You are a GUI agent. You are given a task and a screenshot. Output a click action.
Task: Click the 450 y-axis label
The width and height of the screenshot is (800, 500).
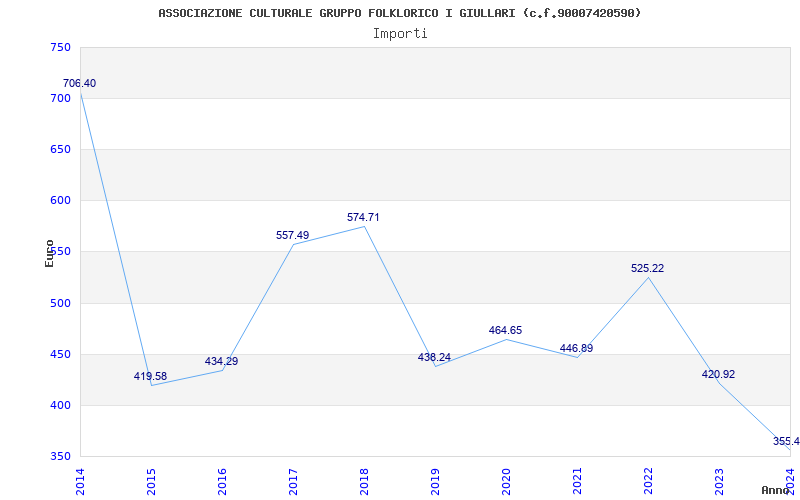point(60,355)
